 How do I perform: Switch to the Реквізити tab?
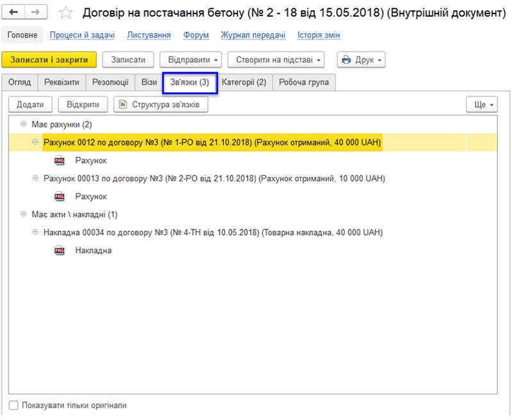(x=61, y=82)
